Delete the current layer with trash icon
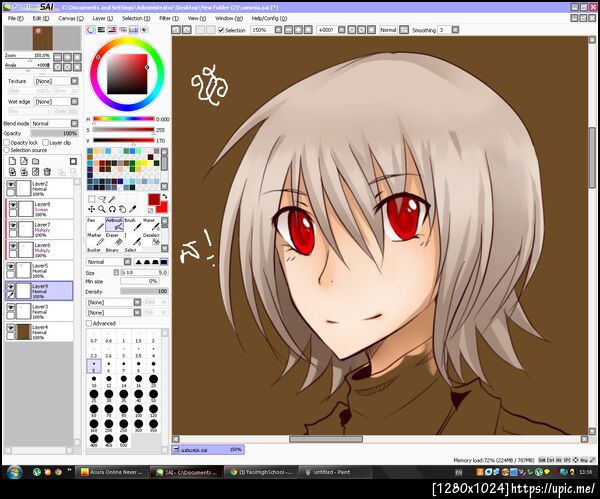 click(47, 172)
